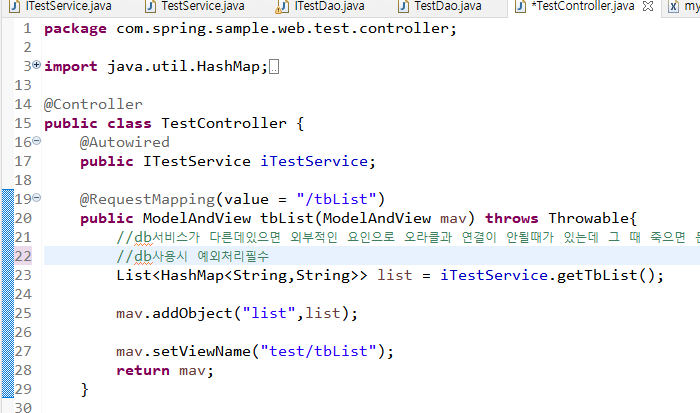Expand the folded imports at line 3
700x413 pixels.
click(x=37, y=65)
